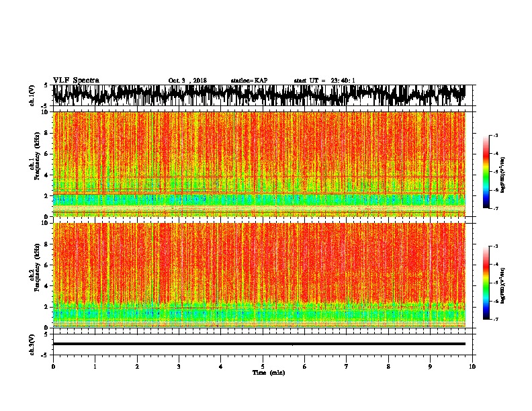Click the time axis tick label '1'
The image size is (532, 411).
[95, 366]
